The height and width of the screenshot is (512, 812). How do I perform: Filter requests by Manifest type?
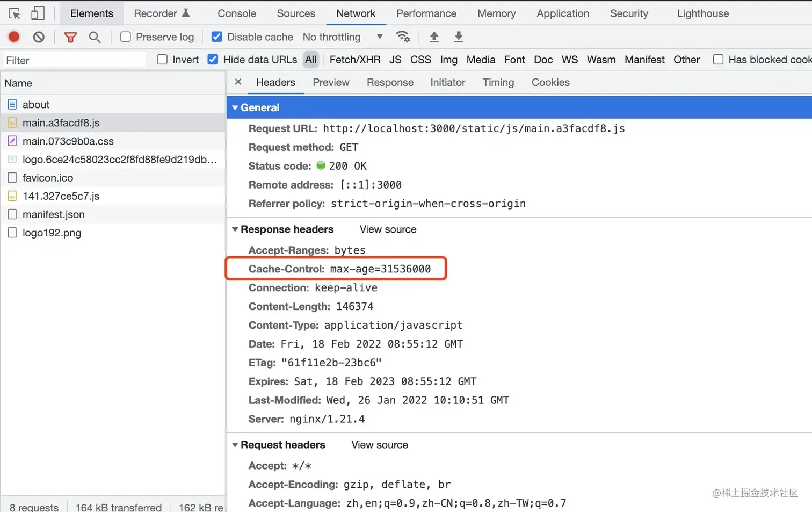point(644,60)
